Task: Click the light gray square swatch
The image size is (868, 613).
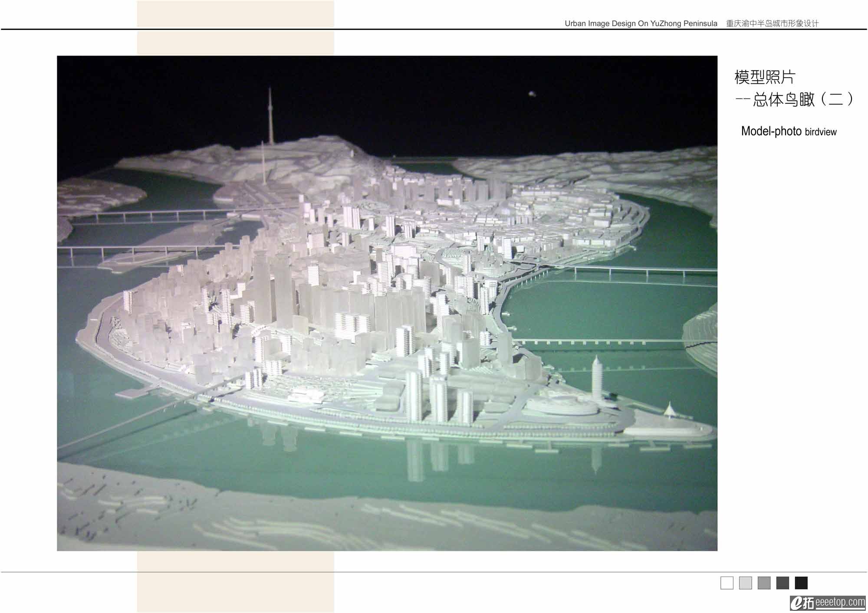Action: [x=745, y=583]
